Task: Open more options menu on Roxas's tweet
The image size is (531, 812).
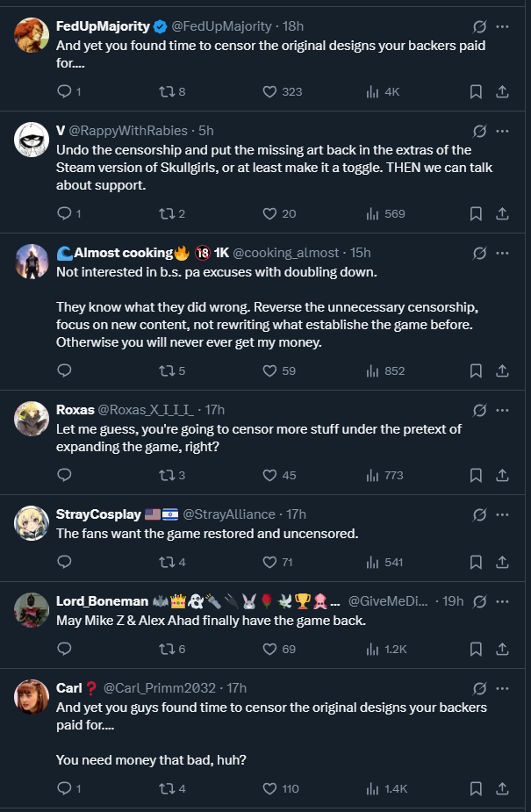Action: (x=502, y=410)
